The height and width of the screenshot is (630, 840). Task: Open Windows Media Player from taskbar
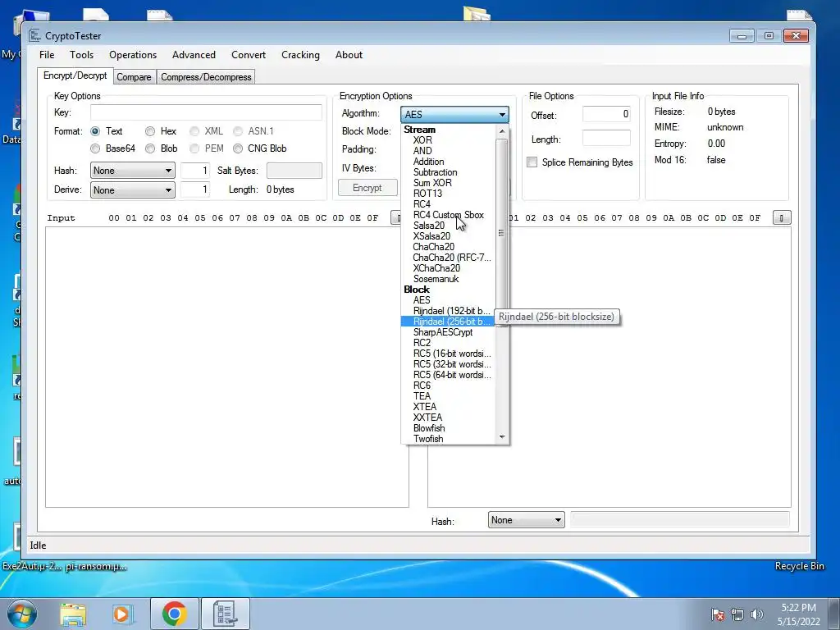(x=123, y=614)
